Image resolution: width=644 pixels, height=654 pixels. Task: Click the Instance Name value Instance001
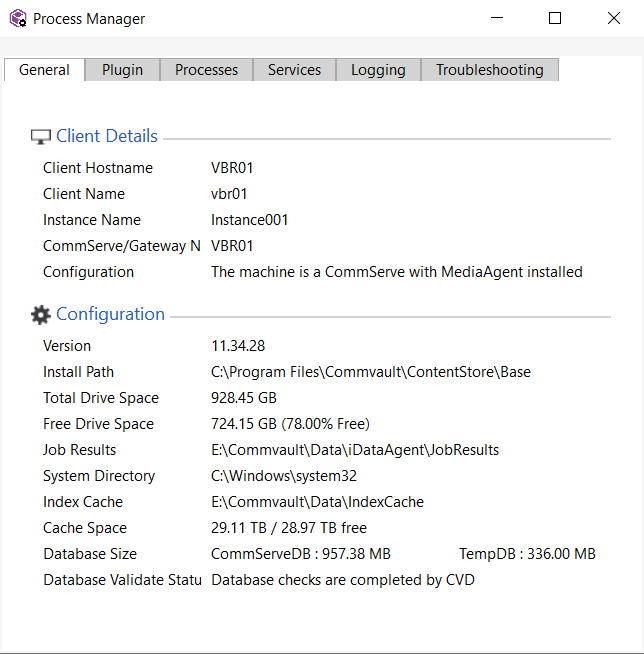point(249,220)
